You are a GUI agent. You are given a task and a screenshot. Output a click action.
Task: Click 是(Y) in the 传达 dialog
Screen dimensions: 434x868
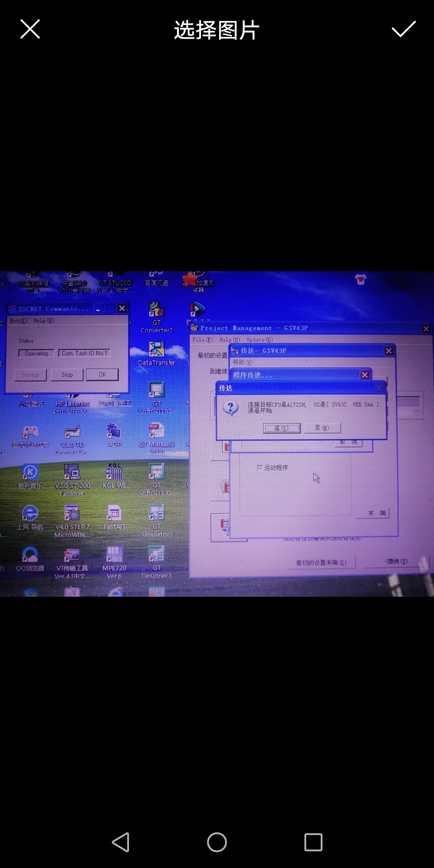click(x=282, y=428)
